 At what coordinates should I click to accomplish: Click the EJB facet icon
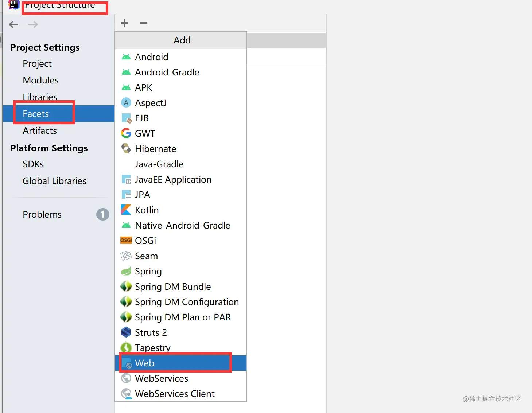coord(126,118)
